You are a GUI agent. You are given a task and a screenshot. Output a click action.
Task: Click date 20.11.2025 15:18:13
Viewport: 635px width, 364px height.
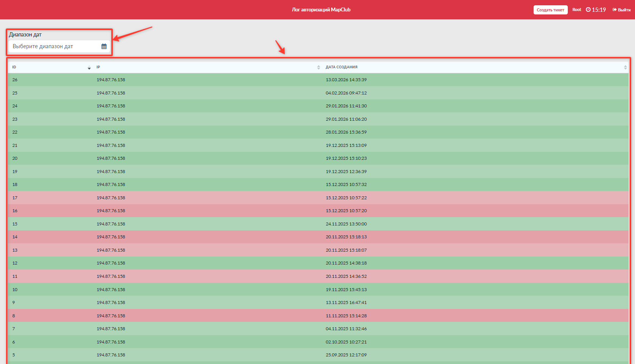346,237
